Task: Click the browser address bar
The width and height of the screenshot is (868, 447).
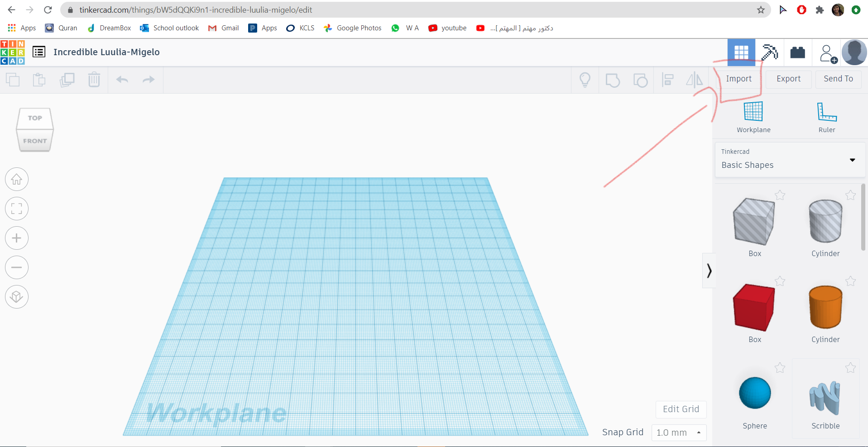Action: [x=416, y=10]
